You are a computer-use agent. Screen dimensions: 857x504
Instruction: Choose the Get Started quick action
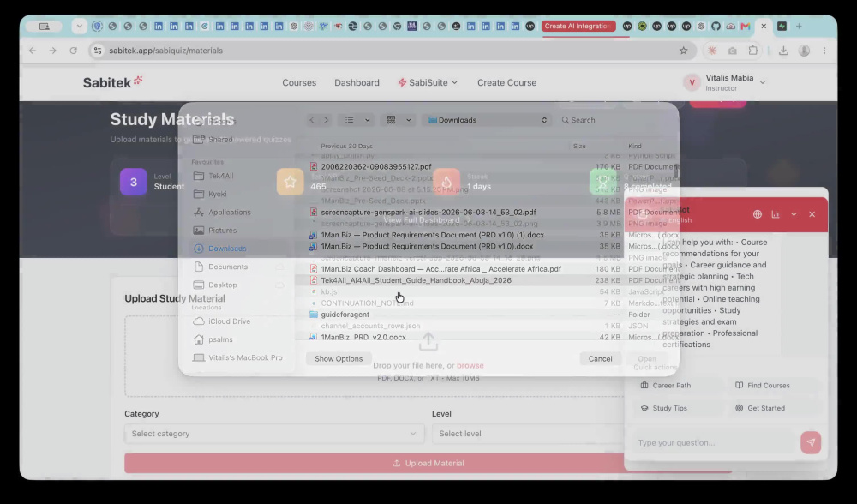774,408
